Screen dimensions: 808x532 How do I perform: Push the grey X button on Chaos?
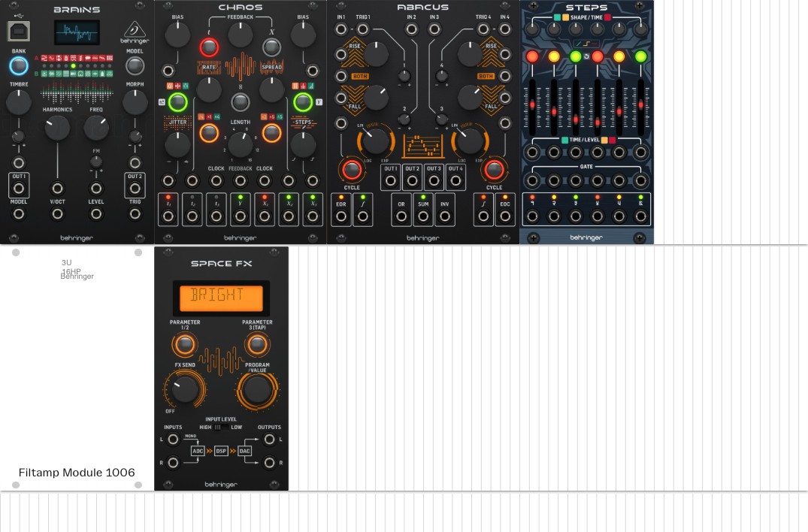point(271,47)
